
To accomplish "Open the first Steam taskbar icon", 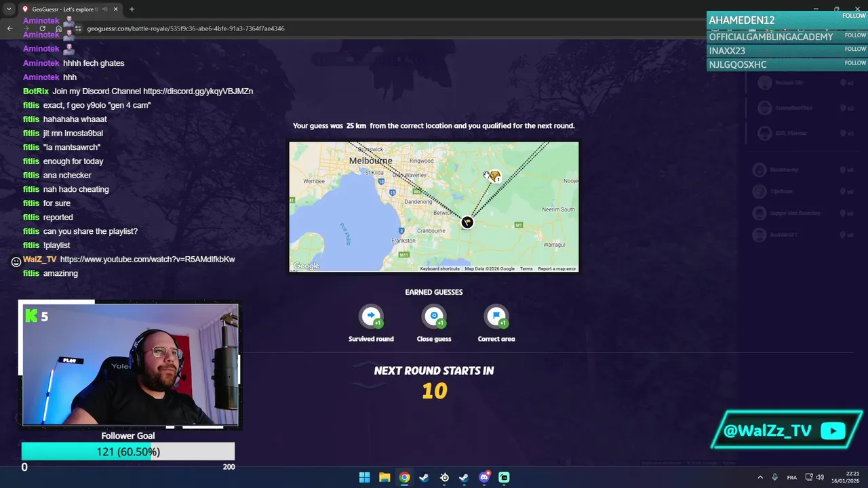I will pyautogui.click(x=424, y=477).
